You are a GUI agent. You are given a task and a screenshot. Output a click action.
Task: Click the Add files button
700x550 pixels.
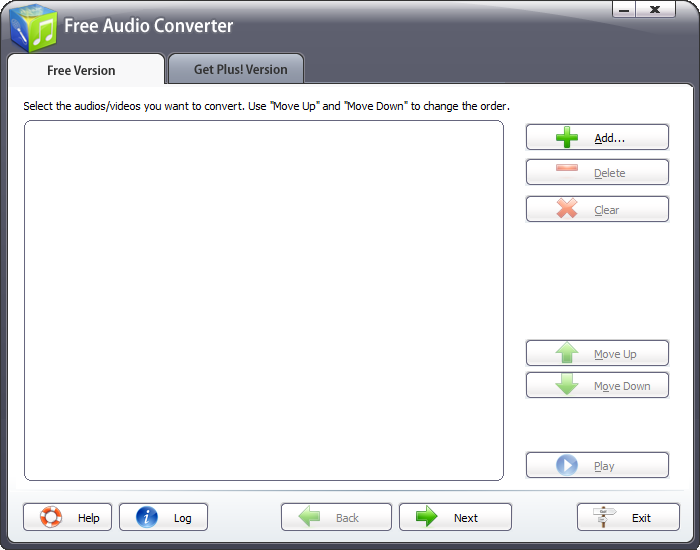(x=597, y=137)
